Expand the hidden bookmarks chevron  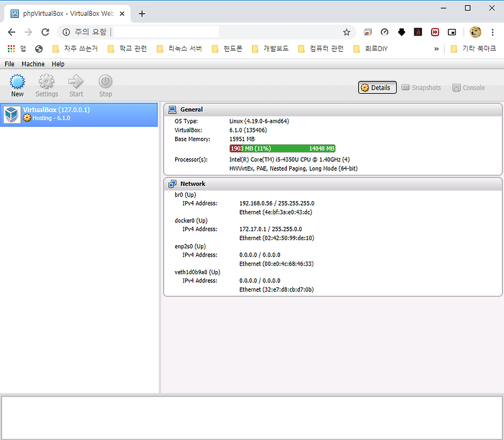(436, 49)
